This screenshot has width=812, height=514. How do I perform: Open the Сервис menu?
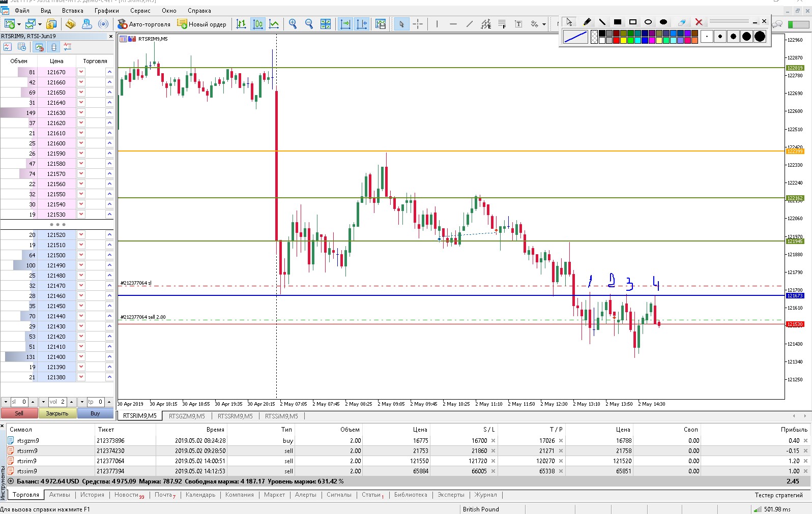coord(140,10)
